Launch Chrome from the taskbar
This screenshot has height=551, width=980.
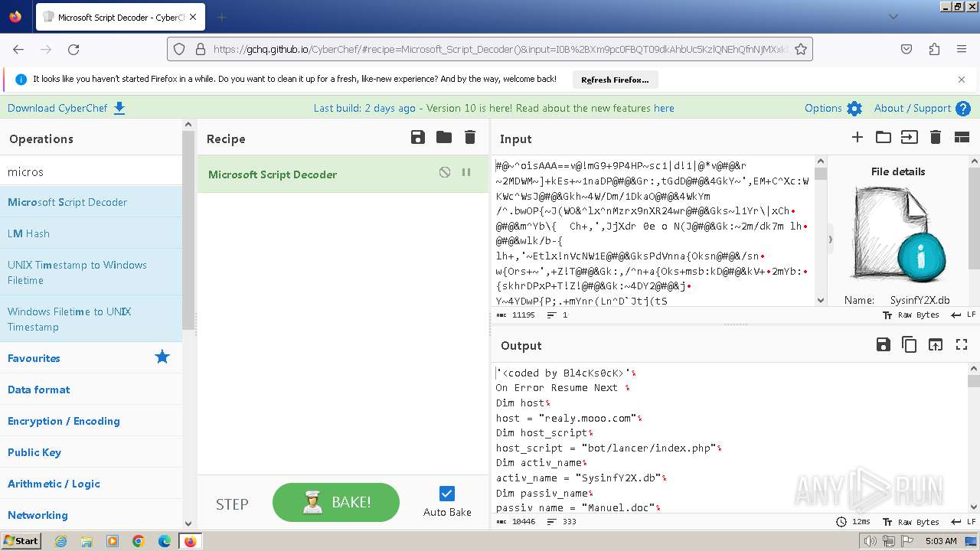[x=139, y=541]
